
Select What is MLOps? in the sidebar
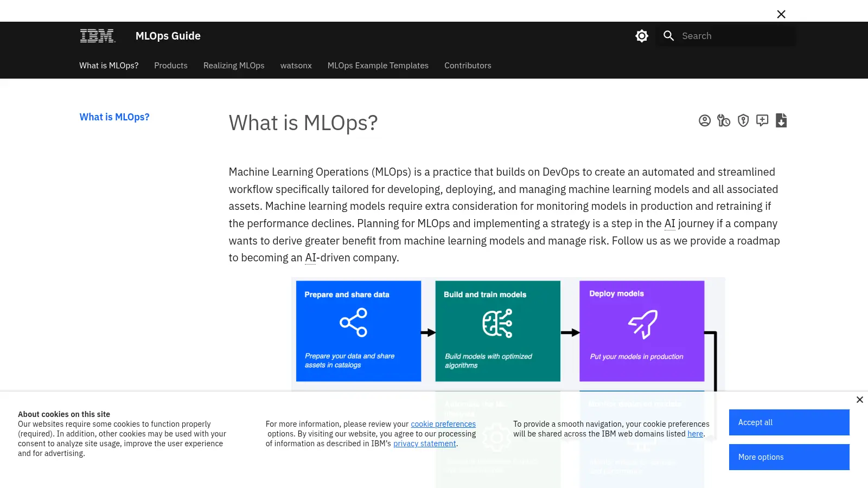[114, 117]
